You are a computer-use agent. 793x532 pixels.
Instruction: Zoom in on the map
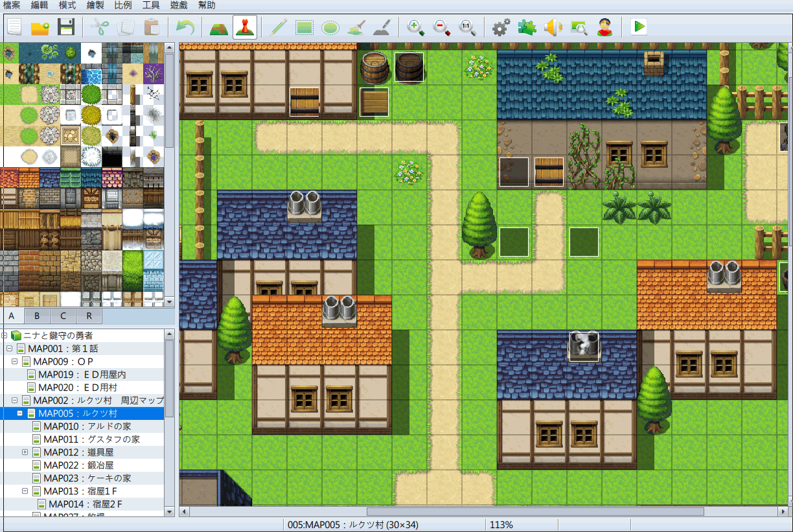pos(416,27)
